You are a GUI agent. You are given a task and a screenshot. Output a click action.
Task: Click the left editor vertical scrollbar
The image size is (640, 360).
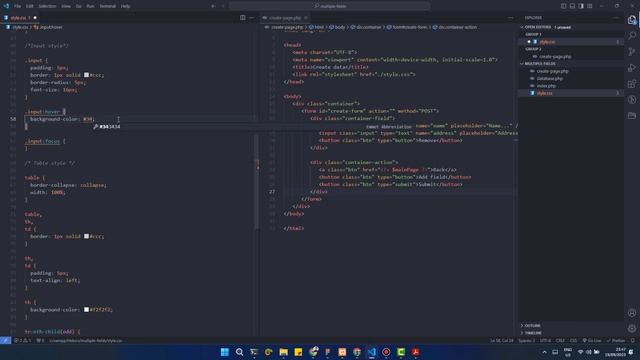257,182
